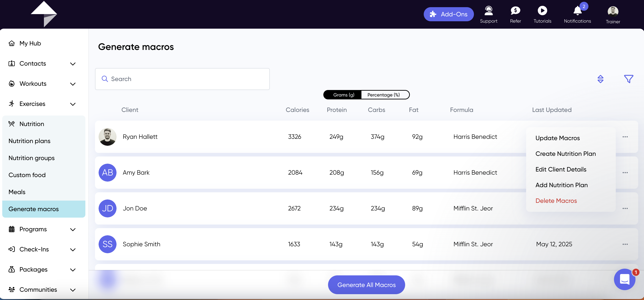Open Nutrition plans in sidebar
This screenshot has height=300, width=644.
click(29, 141)
